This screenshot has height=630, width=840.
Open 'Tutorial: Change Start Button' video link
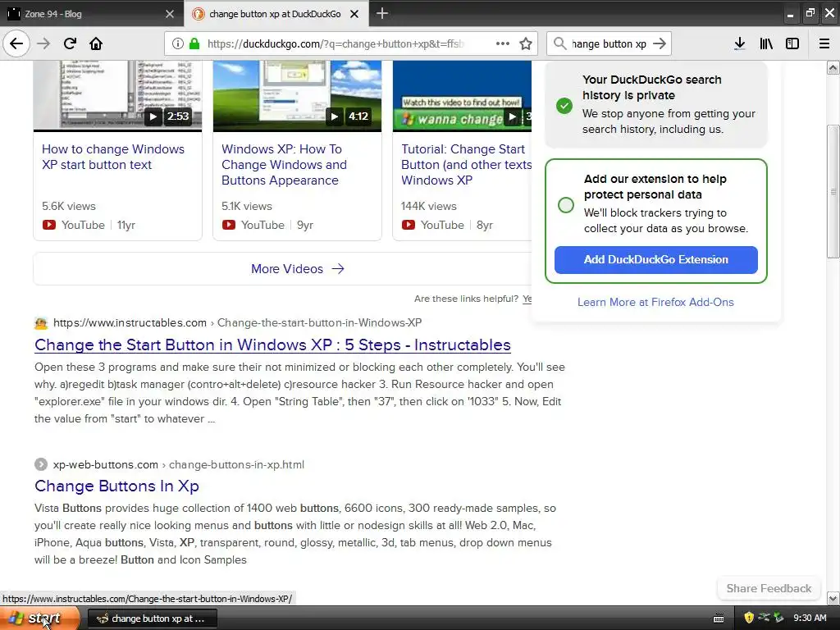pyautogui.click(x=466, y=164)
